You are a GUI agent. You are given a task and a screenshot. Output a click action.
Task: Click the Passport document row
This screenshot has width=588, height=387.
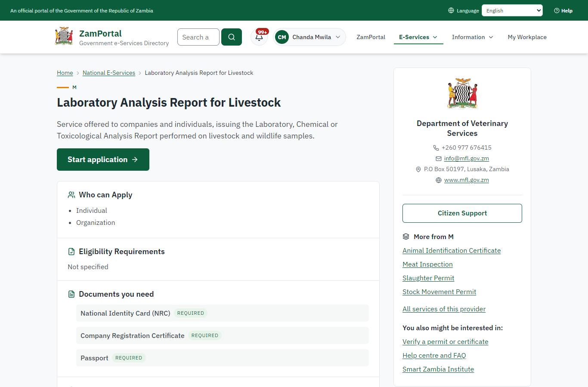(223, 358)
